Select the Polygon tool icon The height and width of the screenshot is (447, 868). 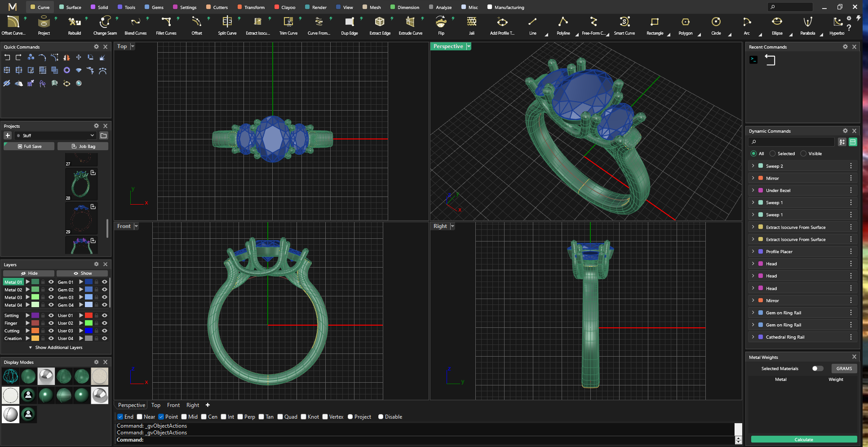pos(686,25)
